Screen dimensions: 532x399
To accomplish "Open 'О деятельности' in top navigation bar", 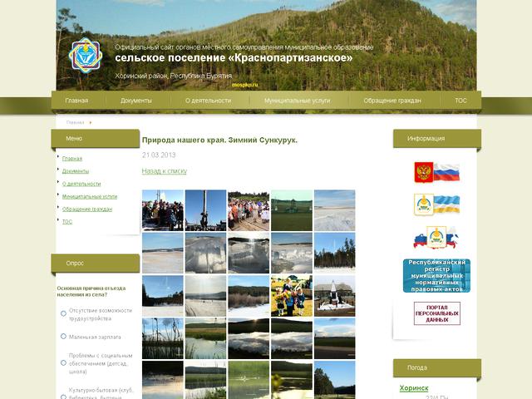I will point(208,101).
